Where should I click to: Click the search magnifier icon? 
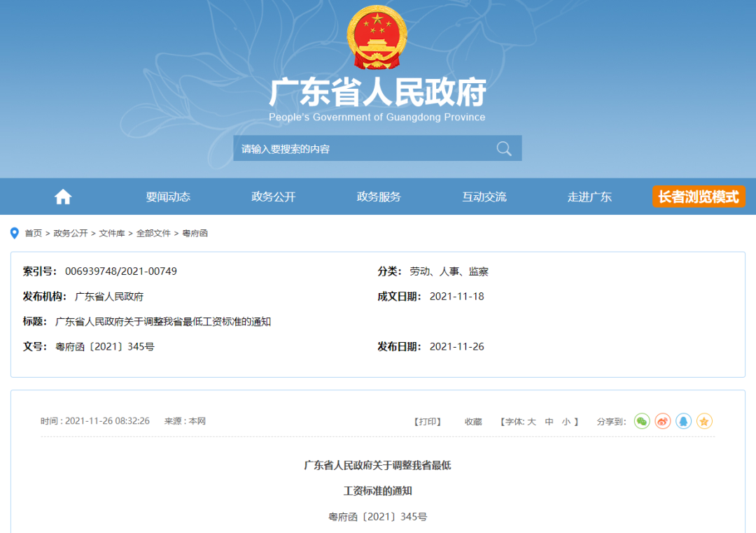(504, 148)
